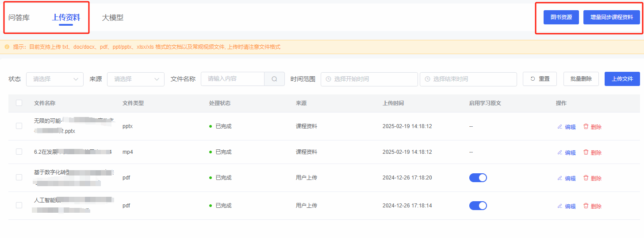
Task: Switch to the 问答库 tab
Action: click(19, 18)
